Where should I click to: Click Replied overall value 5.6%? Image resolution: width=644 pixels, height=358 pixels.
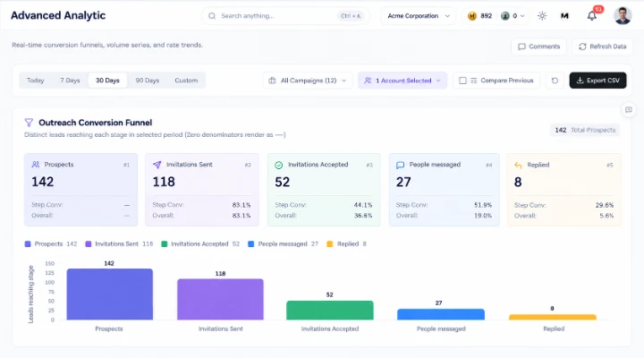606,216
